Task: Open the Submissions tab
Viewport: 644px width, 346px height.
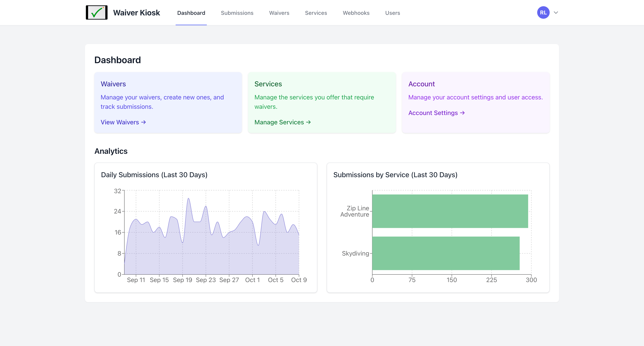Action: point(237,13)
